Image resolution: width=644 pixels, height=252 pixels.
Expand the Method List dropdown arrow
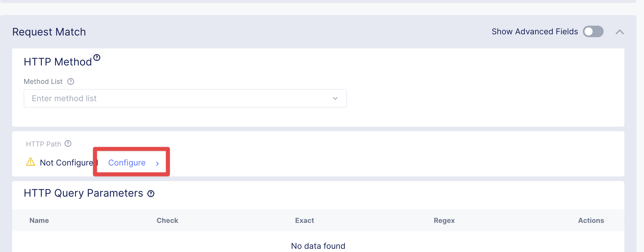(x=335, y=98)
